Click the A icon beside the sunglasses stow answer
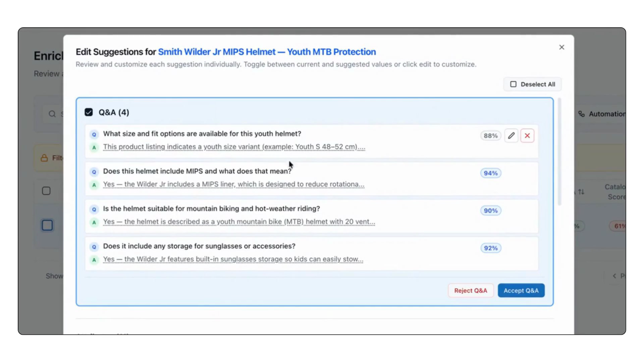 tap(94, 260)
